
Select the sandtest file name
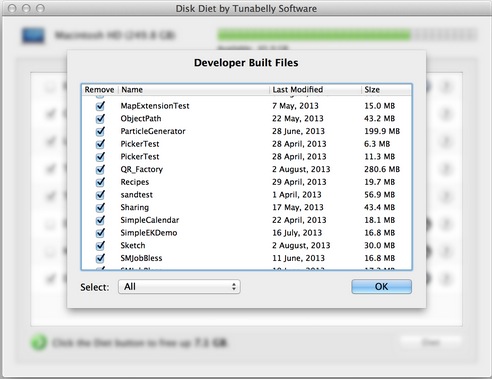coord(137,195)
